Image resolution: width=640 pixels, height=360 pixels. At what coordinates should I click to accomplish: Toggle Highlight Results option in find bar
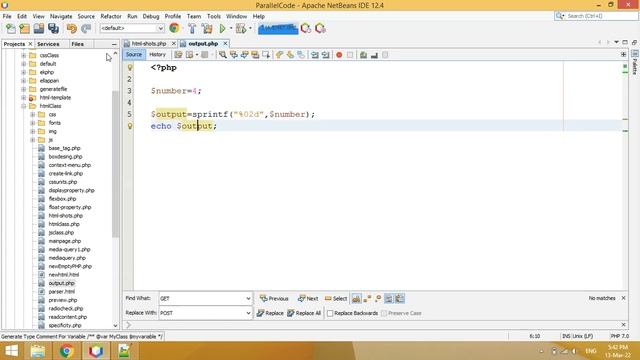389,299
